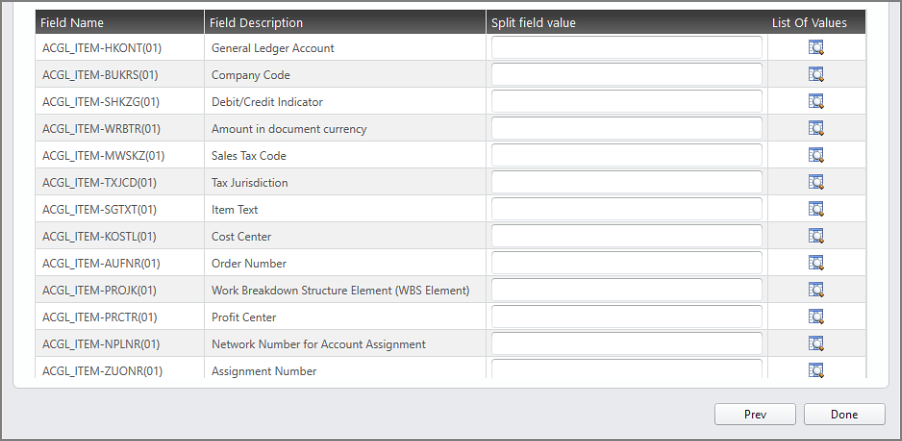Viewport: 902px width, 441px height.
Task: Open List Of Values for Assignment Number
Action: (x=816, y=370)
